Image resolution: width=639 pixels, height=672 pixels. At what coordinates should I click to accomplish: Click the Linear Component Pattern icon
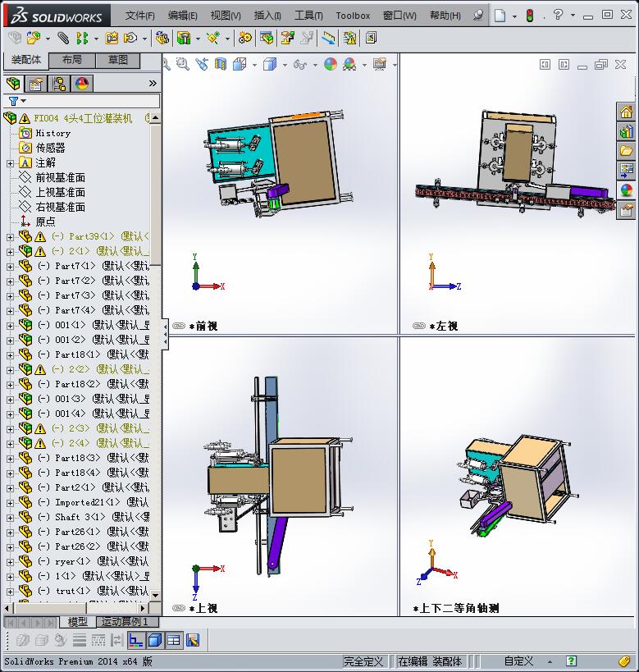[x=81, y=38]
